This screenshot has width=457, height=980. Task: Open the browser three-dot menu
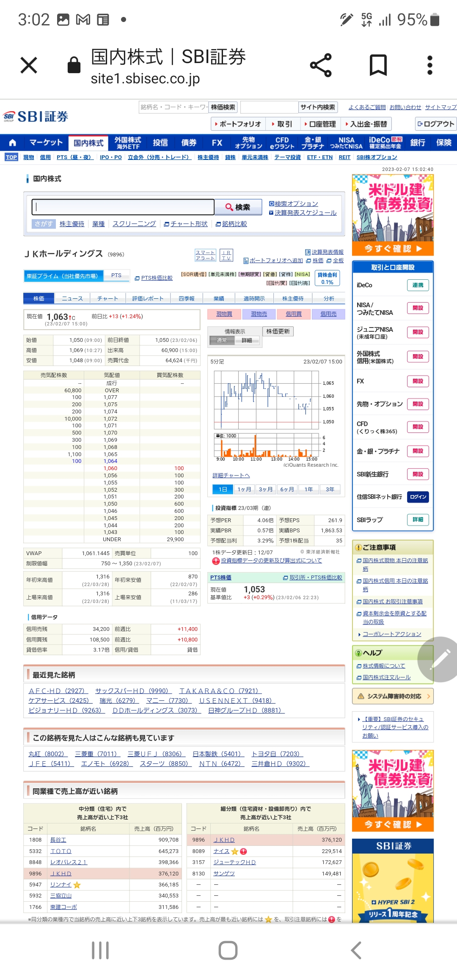tap(430, 65)
